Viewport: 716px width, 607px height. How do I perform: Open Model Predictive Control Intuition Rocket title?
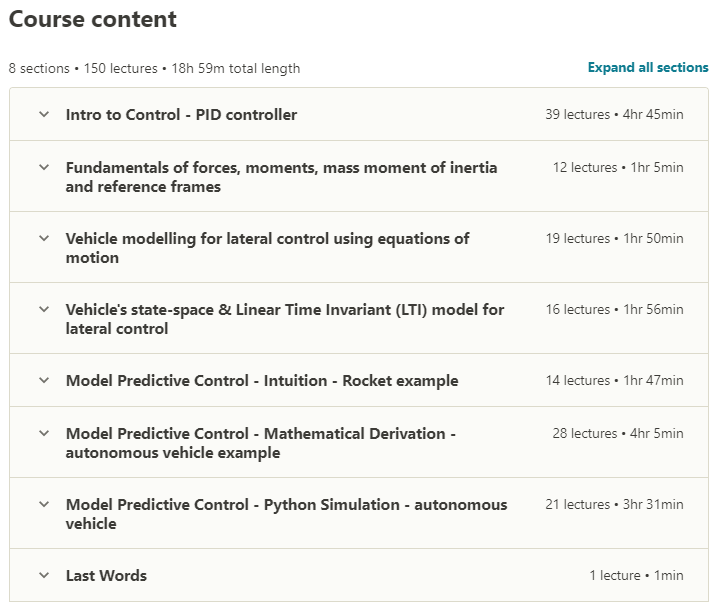point(262,380)
